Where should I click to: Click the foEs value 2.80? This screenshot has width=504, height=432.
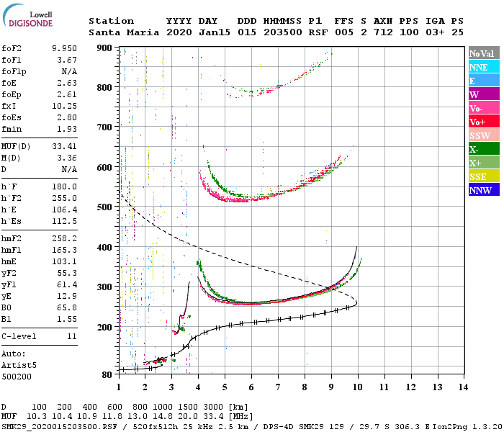click(x=67, y=117)
